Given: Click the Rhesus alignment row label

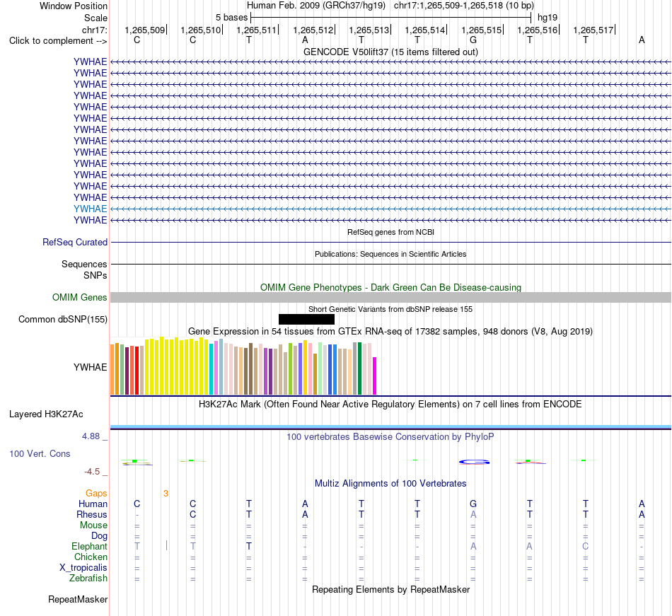Looking at the screenshot, I should [92, 514].
